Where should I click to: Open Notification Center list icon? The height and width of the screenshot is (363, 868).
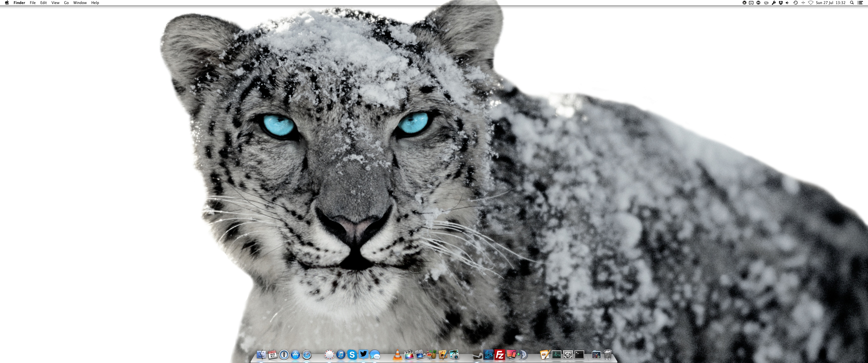(860, 3)
